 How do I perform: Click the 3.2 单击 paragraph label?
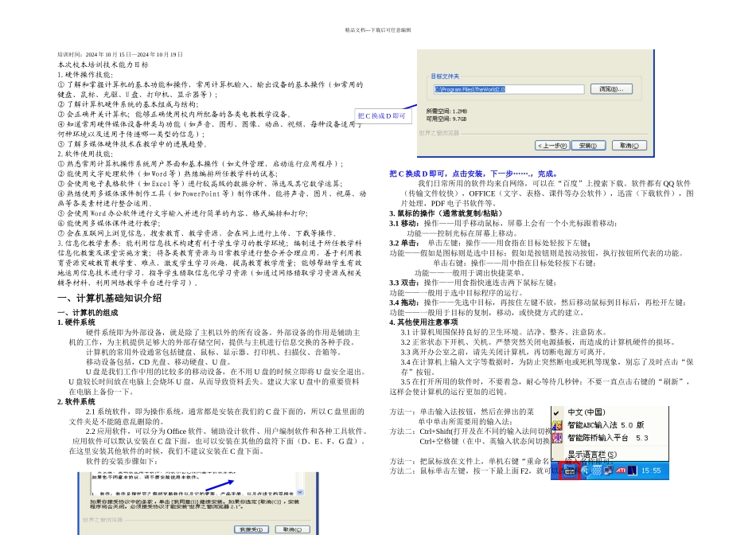pos(404,243)
